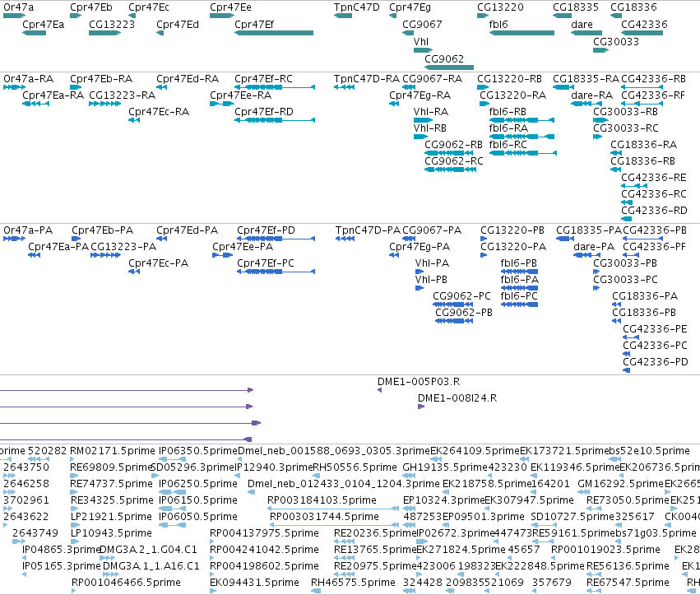
Task: Select the Cpr47Ef gene bar
Action: [274, 33]
